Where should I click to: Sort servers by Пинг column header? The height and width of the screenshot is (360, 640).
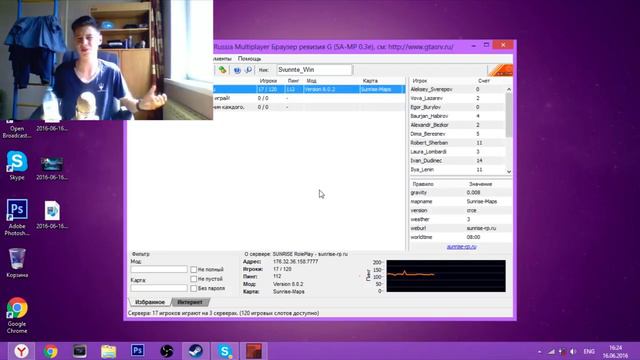point(293,81)
